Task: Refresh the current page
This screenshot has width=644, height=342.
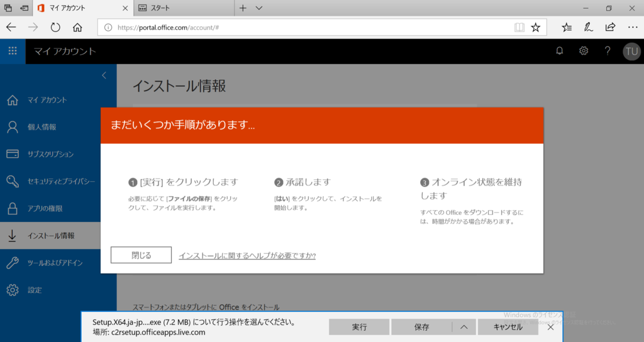Action: 55,28
